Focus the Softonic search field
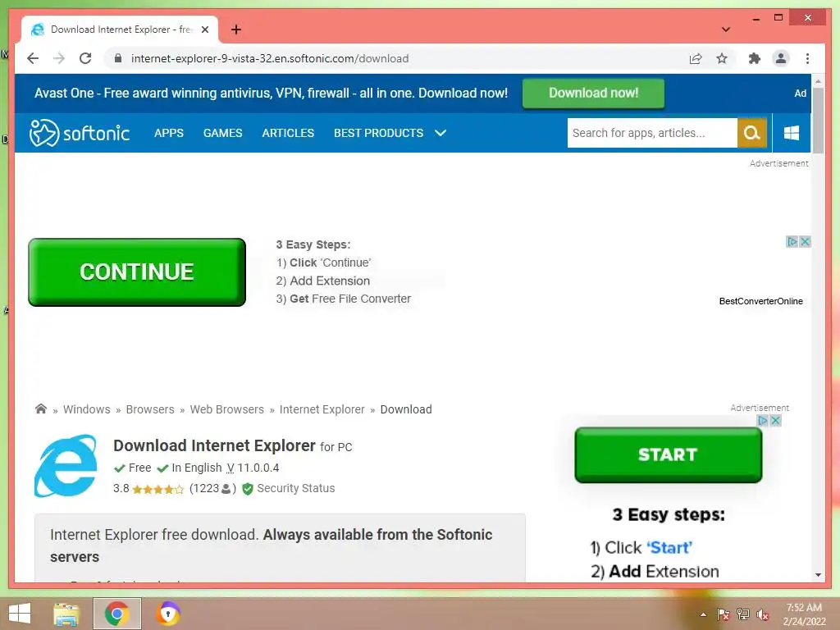The height and width of the screenshot is (630, 840). click(x=652, y=133)
